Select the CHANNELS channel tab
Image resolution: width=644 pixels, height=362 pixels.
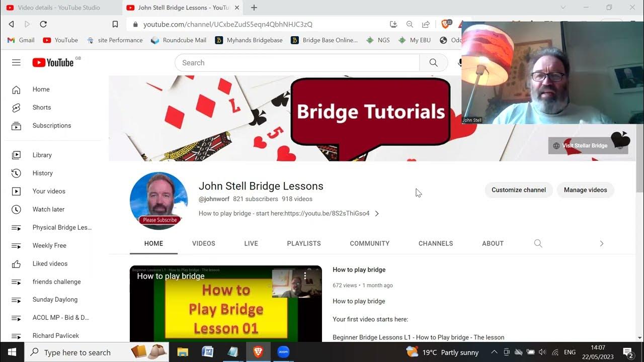pyautogui.click(x=436, y=243)
